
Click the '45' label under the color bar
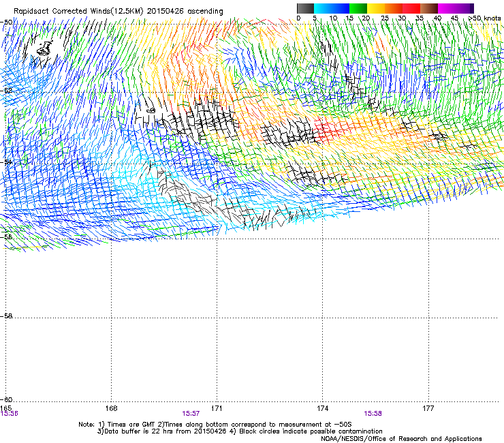pyautogui.click(x=454, y=18)
